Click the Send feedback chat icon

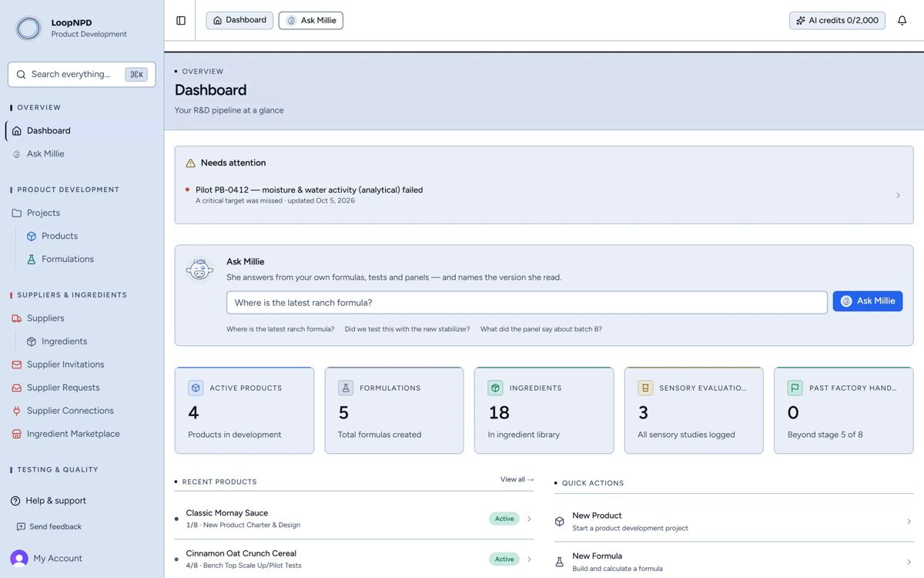[x=21, y=527]
